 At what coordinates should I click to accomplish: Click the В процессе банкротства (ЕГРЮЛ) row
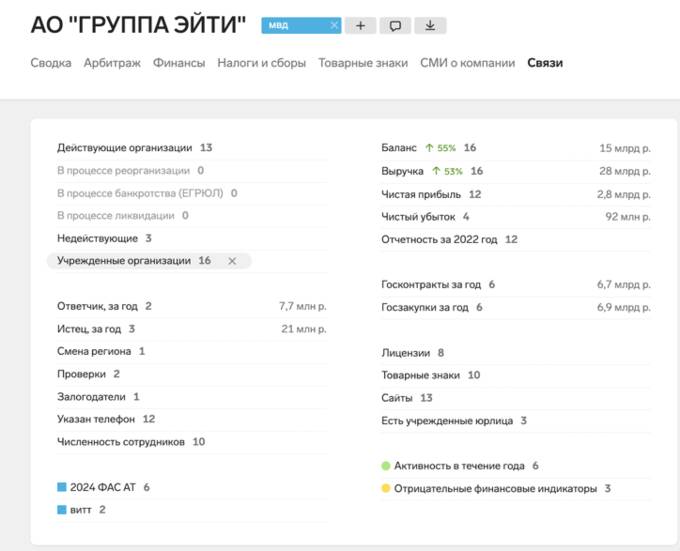coord(192,193)
